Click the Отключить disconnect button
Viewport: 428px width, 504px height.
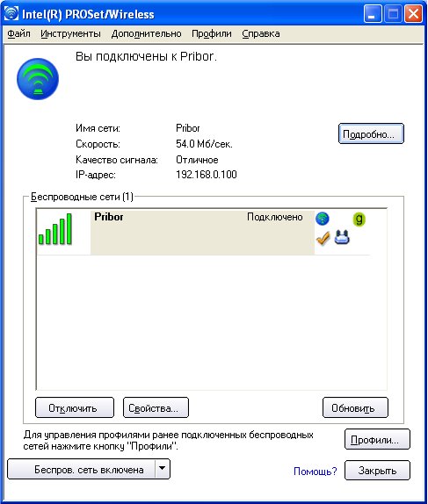pos(75,407)
